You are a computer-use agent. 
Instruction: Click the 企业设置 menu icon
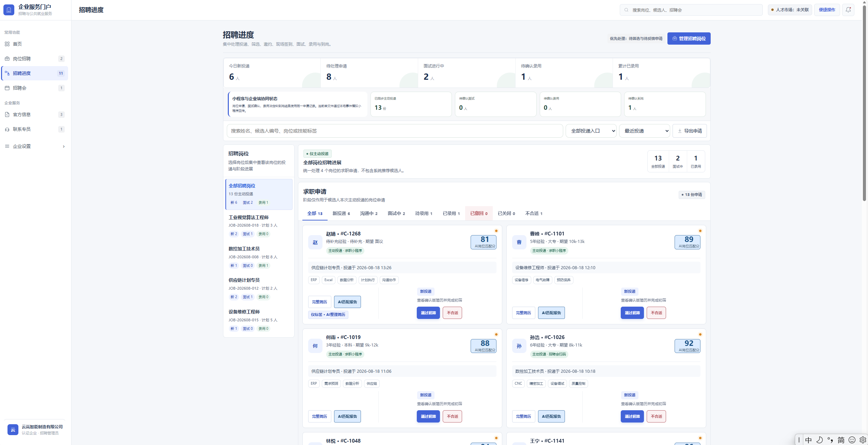pyautogui.click(x=7, y=146)
